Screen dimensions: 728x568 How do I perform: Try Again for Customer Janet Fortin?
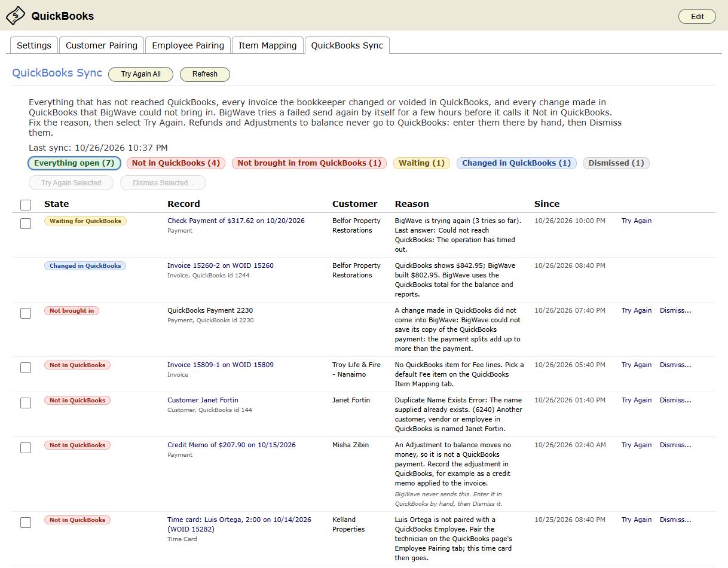click(x=637, y=400)
